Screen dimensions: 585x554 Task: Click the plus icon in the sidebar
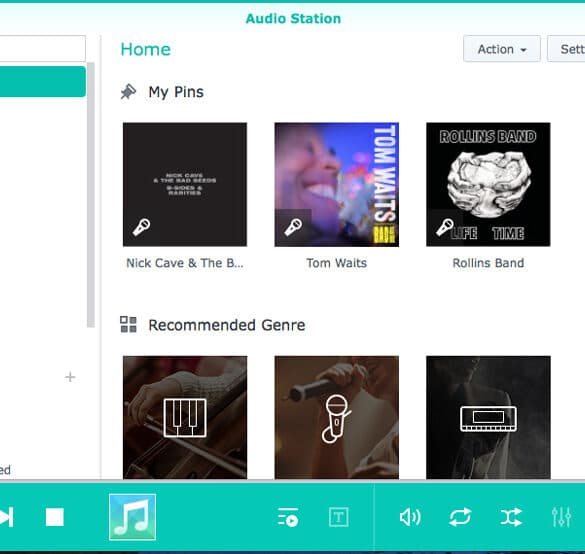(x=70, y=377)
